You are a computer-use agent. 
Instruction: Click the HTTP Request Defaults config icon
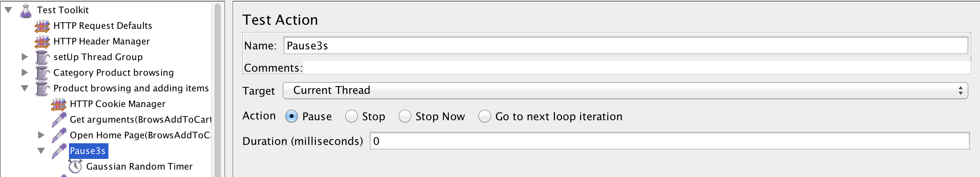coord(42,26)
